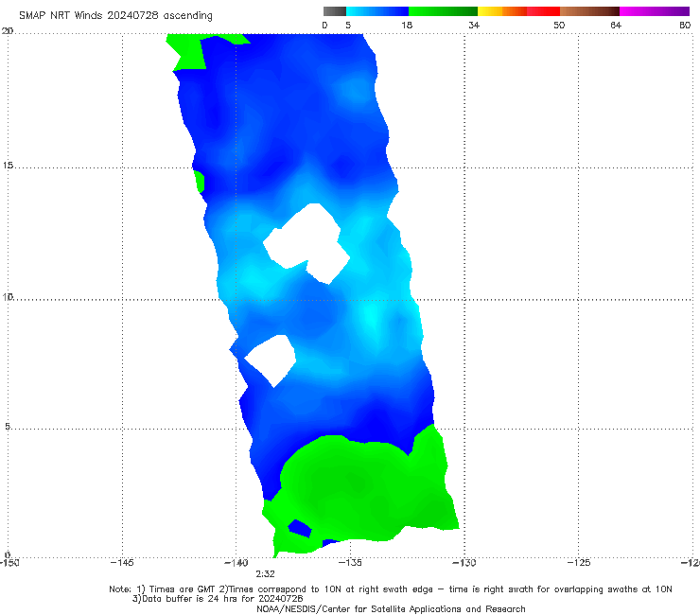Click the latitude axis label "10"
Image resolution: width=700 pixels, height=615 pixels.
pyautogui.click(x=8, y=297)
